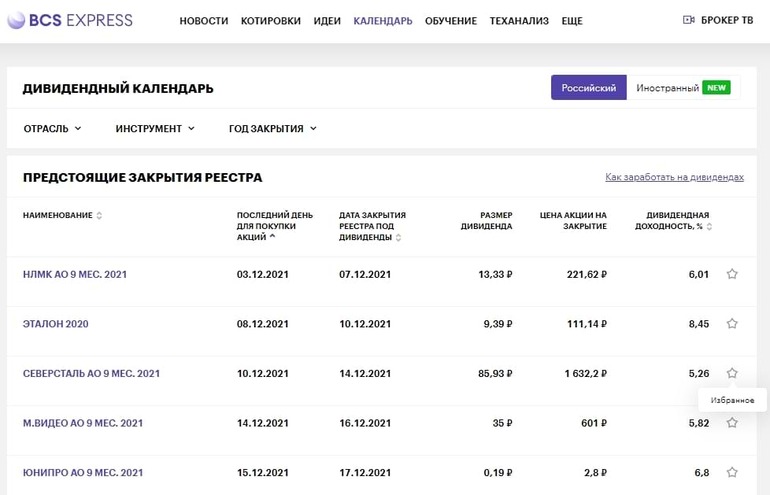Image resolution: width=770 pixels, height=495 pixels.
Task: Toggle sort arrow for Последний день для покупки
Action: [273, 237]
